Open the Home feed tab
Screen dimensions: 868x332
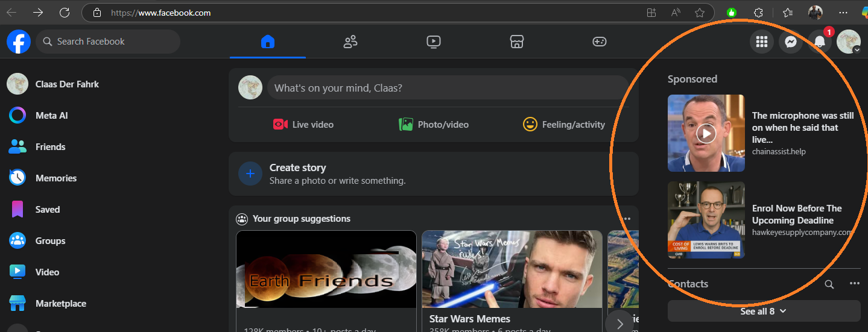click(268, 42)
